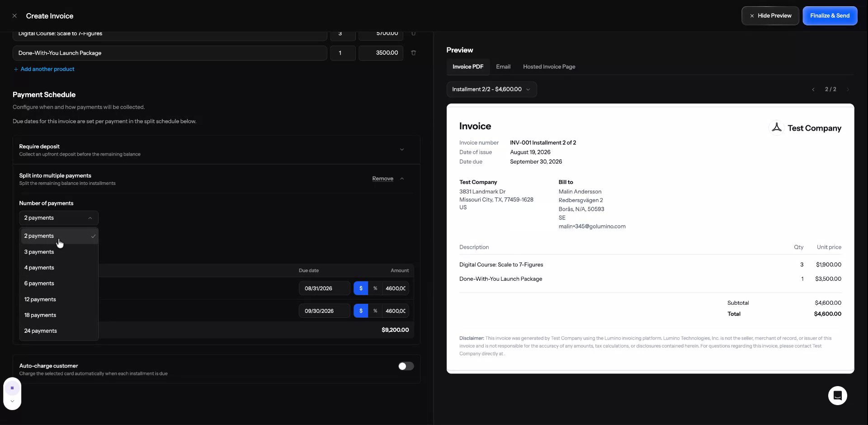This screenshot has height=425, width=868.
Task: Delete the Done-With-You Launch Package line item
Action: coord(413,53)
